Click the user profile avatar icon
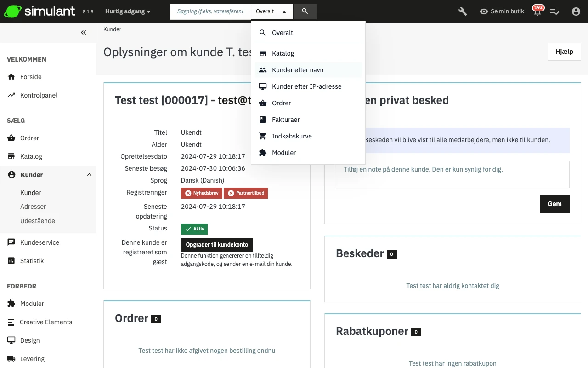 tap(576, 11)
